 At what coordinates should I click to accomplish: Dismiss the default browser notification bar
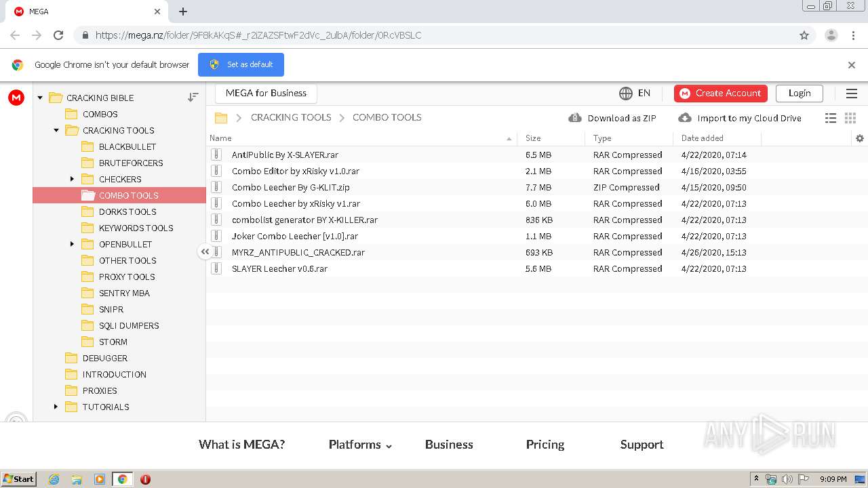[852, 65]
